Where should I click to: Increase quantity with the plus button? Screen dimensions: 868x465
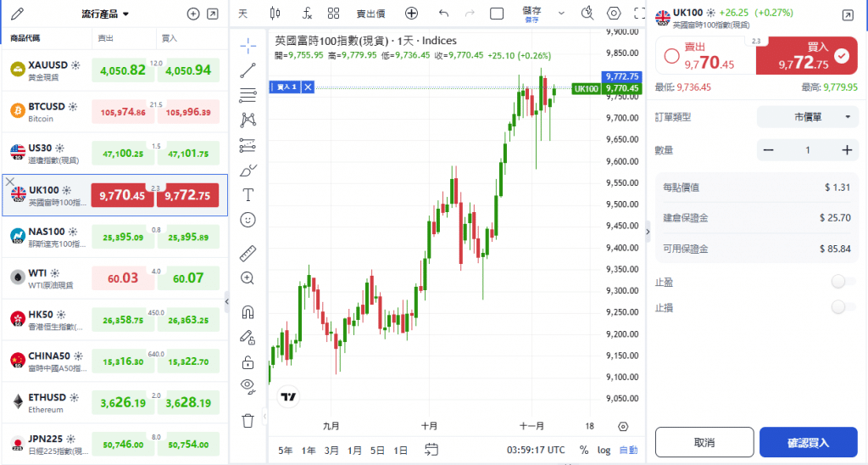(847, 150)
